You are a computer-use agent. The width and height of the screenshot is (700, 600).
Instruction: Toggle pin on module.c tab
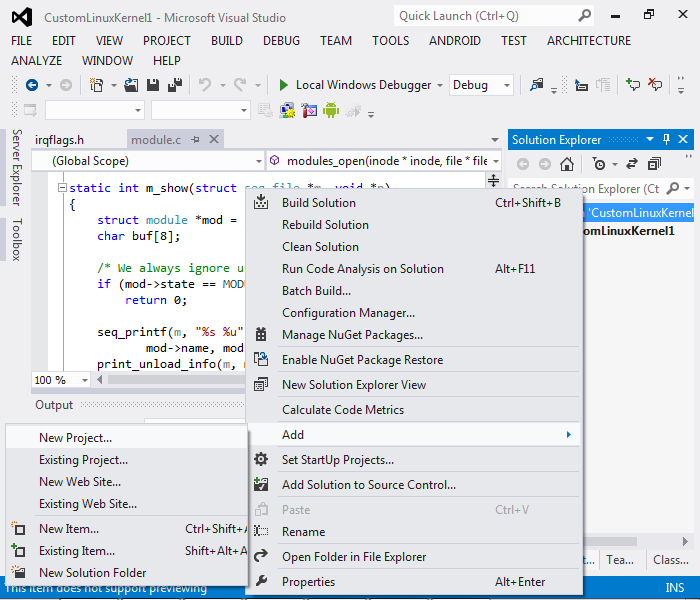point(195,140)
